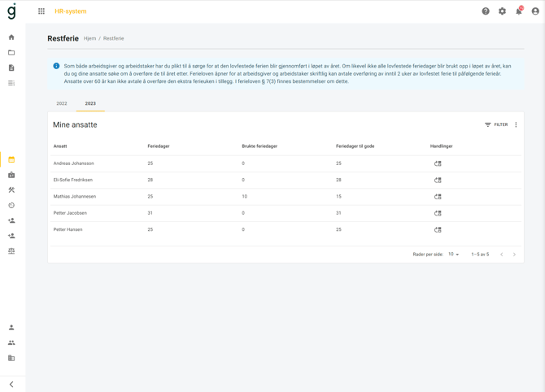This screenshot has height=392, width=545.
Task: Open the folder icon in sidebar
Action: (x=11, y=53)
